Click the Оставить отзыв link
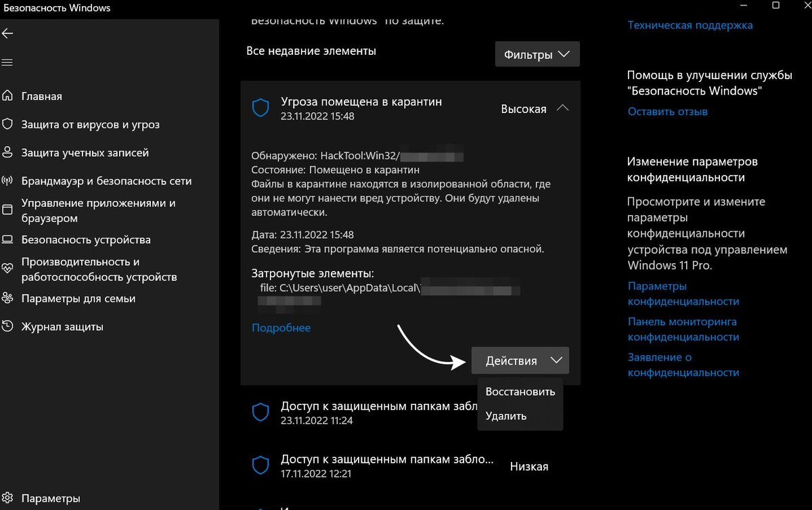The width and height of the screenshot is (812, 510). click(x=668, y=112)
